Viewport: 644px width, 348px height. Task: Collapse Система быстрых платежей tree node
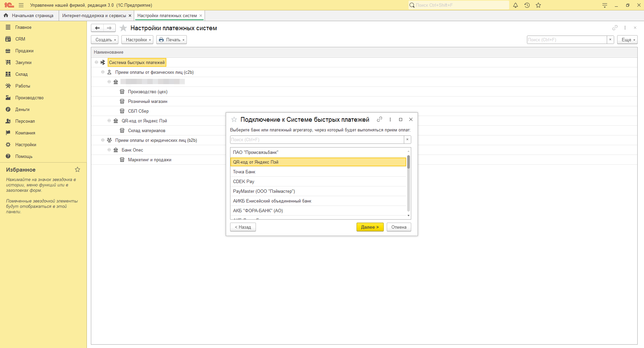96,62
